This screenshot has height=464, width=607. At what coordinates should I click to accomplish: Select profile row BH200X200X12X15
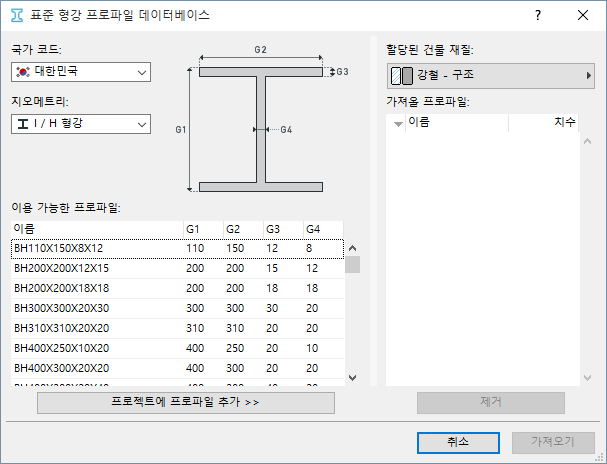[x=177, y=269]
